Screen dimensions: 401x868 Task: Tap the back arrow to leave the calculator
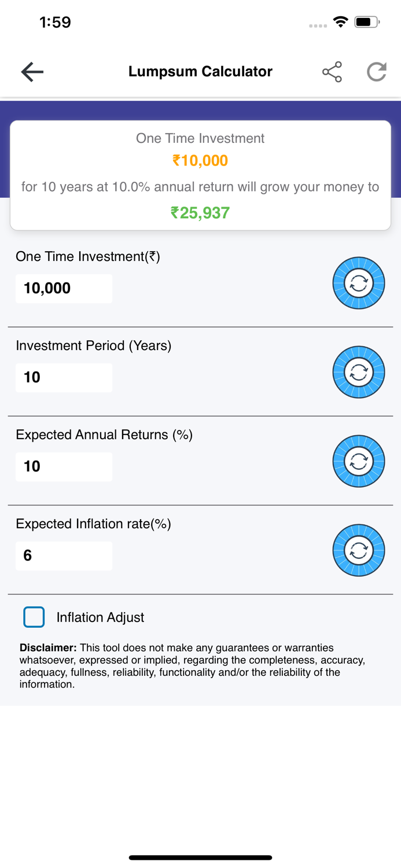[32, 71]
